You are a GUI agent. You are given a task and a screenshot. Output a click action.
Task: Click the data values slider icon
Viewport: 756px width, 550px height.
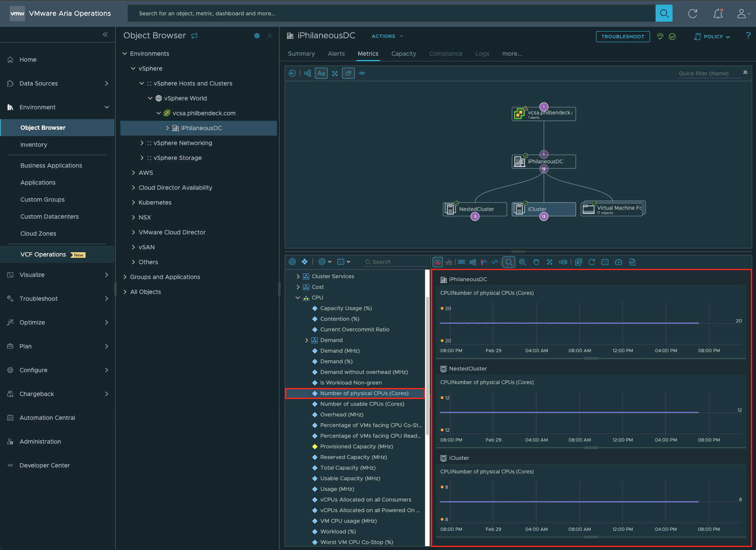(563, 262)
